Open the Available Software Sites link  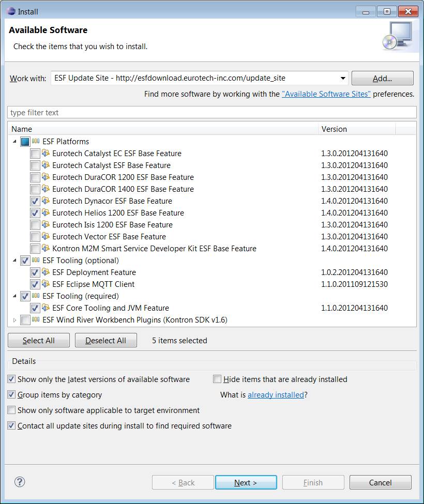pyautogui.click(x=326, y=94)
